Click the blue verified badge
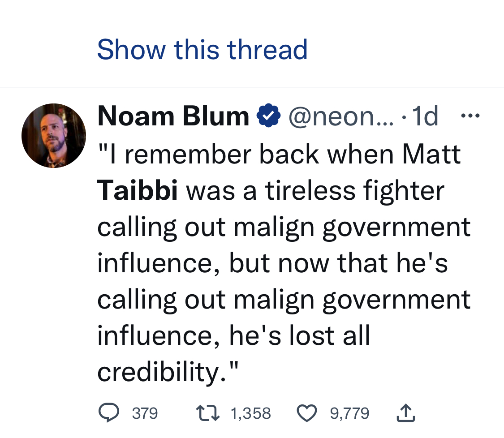Screen dimensions: 504x438 [x=268, y=116]
